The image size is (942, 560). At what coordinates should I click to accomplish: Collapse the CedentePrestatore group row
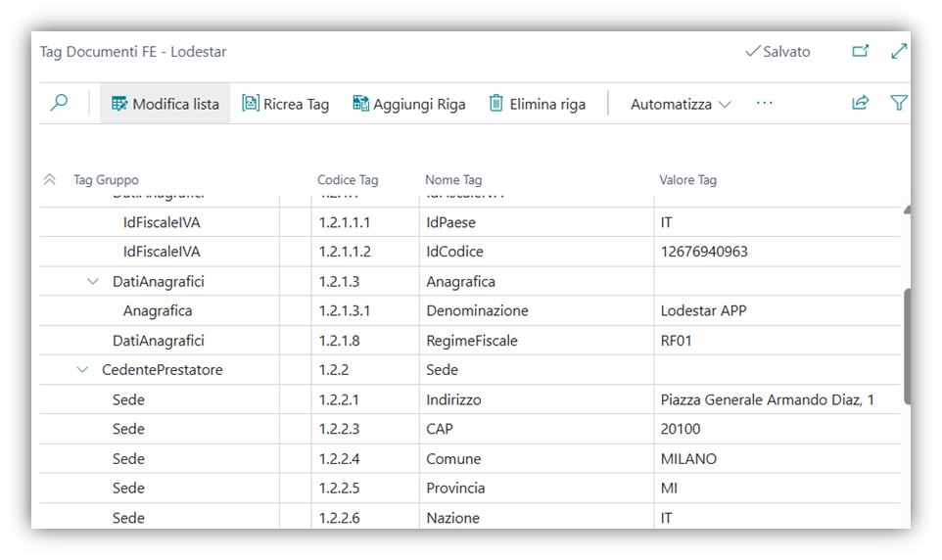pyautogui.click(x=82, y=370)
